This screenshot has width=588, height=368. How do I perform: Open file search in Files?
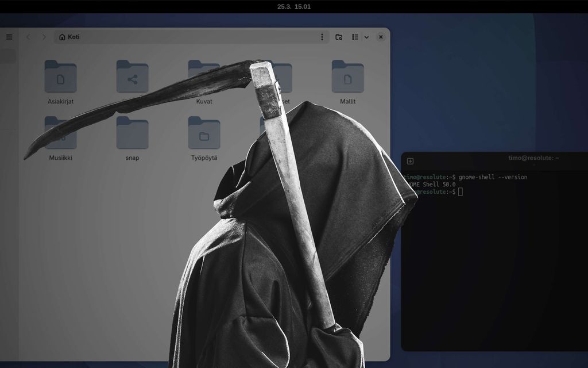coord(339,37)
